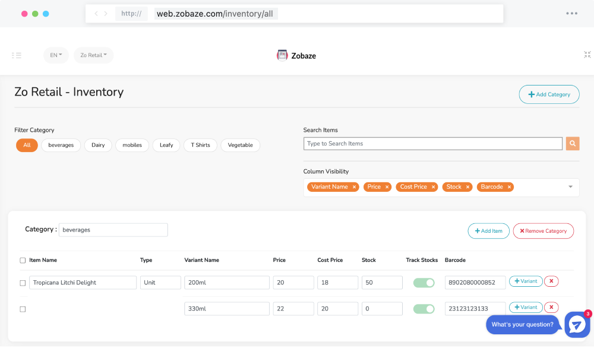Select the Vegetable category filter
This screenshot has width=594, height=364.
coord(240,145)
